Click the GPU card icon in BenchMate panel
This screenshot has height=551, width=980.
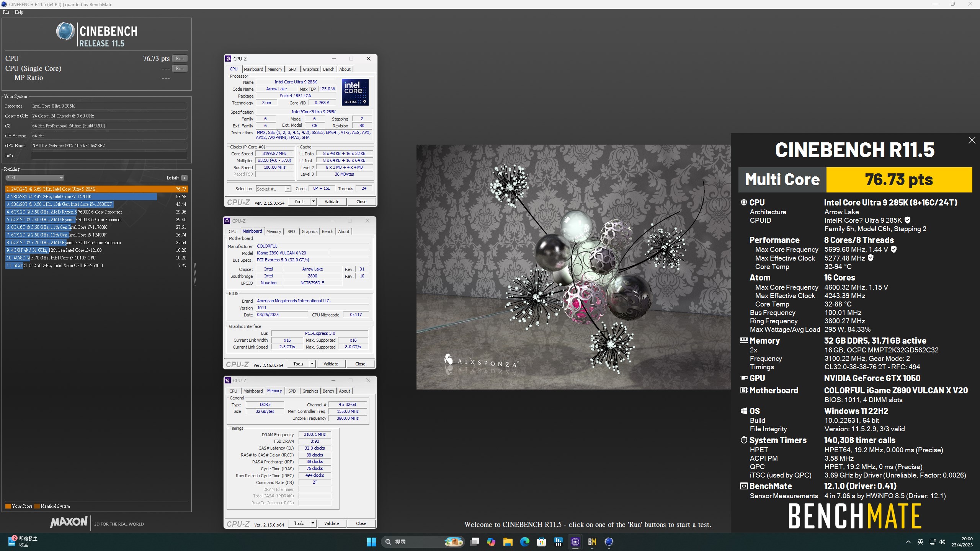744,378
